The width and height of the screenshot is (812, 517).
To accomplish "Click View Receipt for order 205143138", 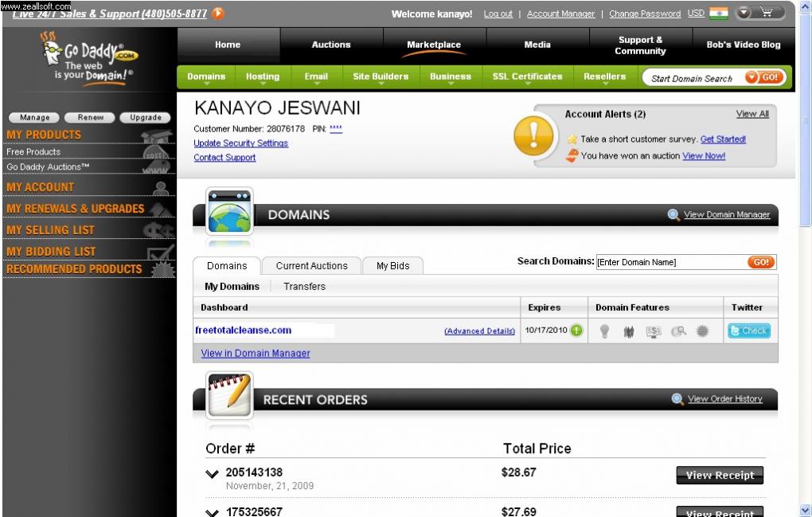I will click(720, 475).
